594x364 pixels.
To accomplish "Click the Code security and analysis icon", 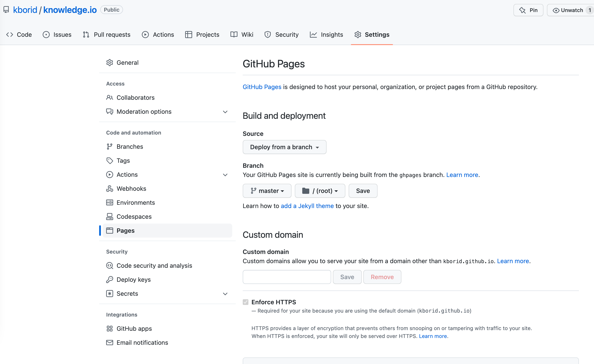I will (109, 266).
